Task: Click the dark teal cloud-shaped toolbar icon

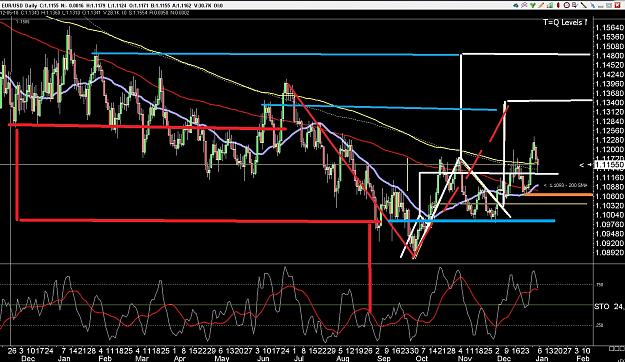Action: (x=516, y=5)
